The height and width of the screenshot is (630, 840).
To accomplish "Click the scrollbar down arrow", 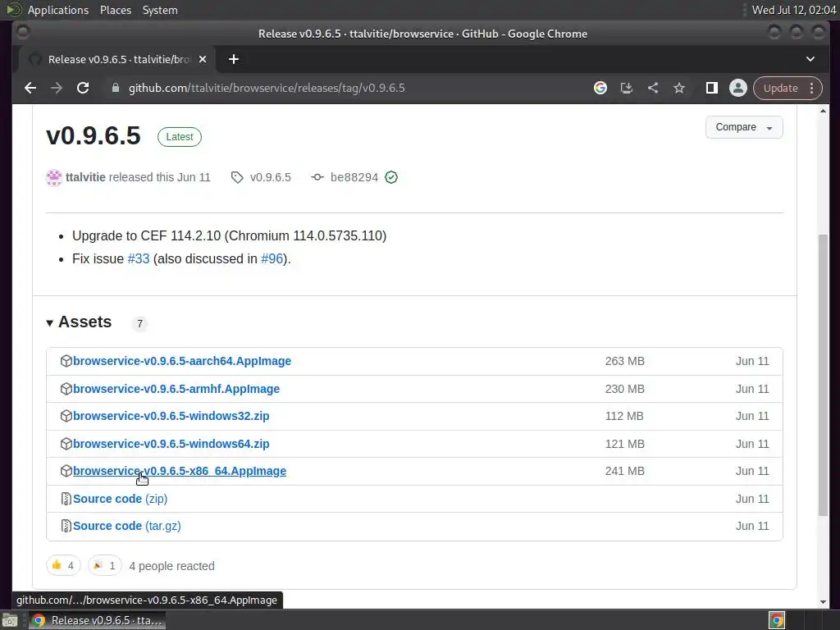I will pos(824,602).
